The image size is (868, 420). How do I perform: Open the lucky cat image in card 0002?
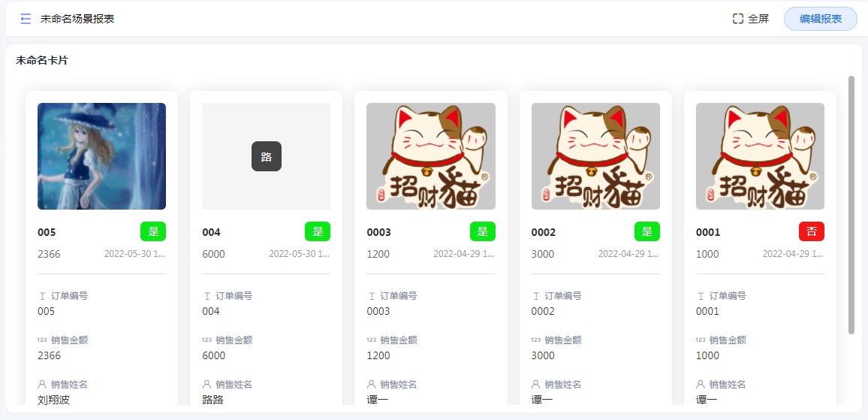[x=595, y=156]
